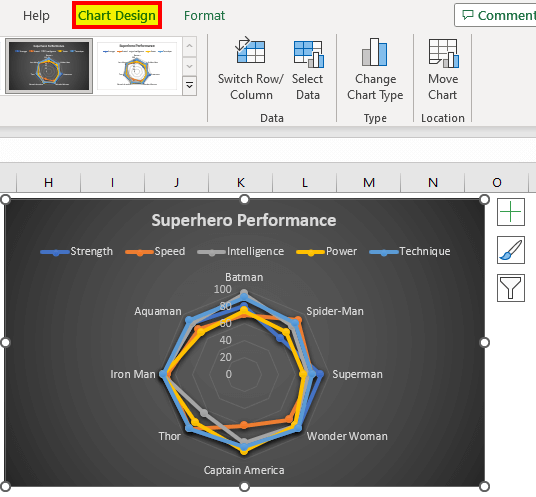Click the bottom-center chart resize handle
536x497 pixels.
(244, 487)
